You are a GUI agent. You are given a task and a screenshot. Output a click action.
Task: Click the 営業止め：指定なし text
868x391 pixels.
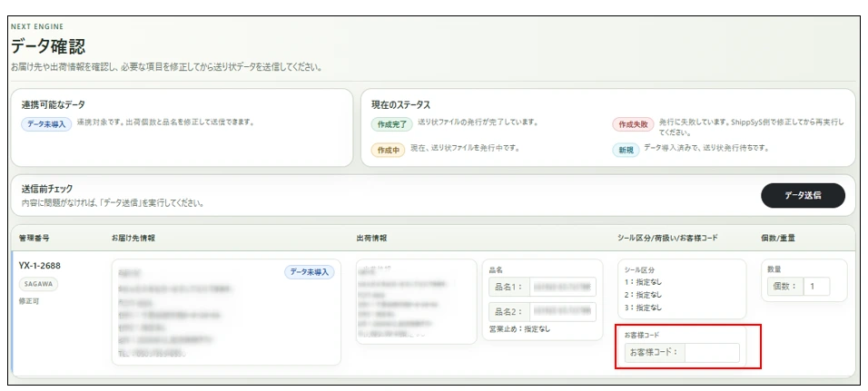pyautogui.click(x=520, y=328)
